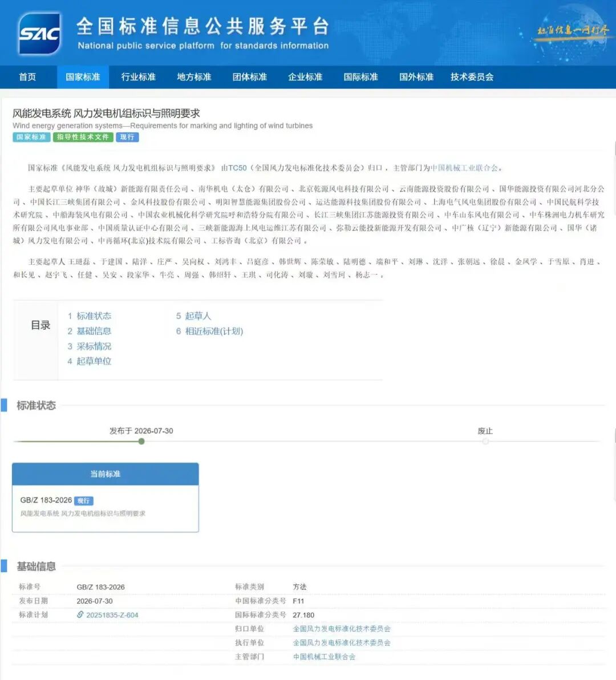This screenshot has height=680, width=616.
Task: Select the 发布于 2026-07-30 label
Action: coord(141,431)
